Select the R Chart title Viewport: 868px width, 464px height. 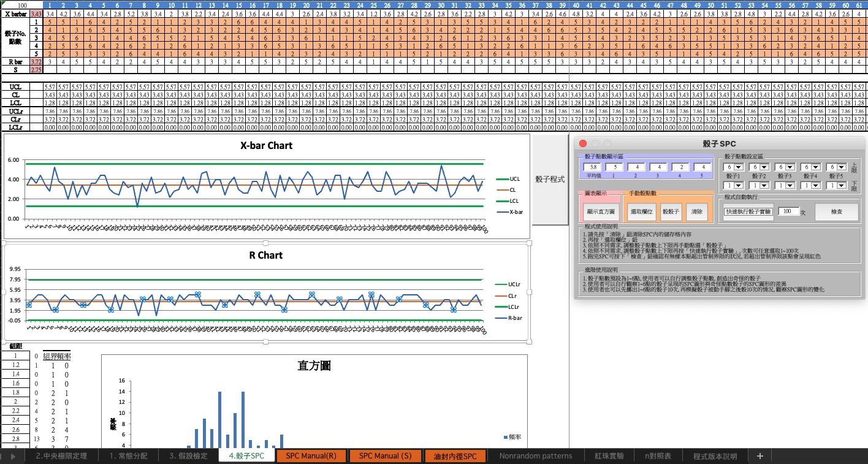click(266, 255)
